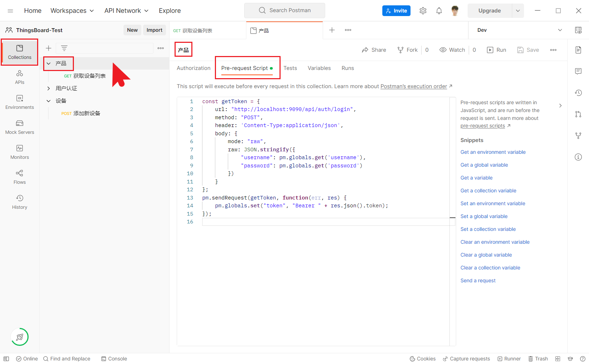The height and width of the screenshot is (364, 589).
Task: Switch to the Runs tab
Action: pyautogui.click(x=348, y=68)
